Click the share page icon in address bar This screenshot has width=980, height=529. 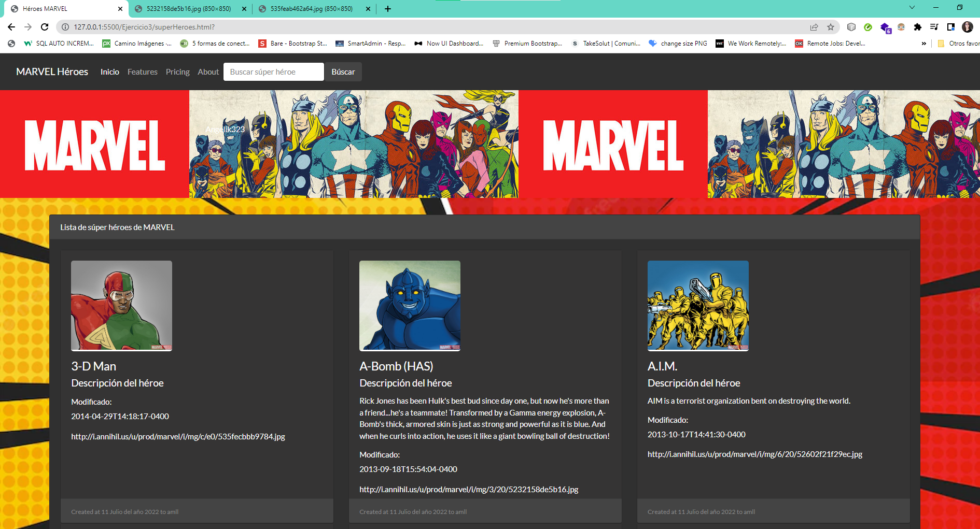tap(814, 27)
